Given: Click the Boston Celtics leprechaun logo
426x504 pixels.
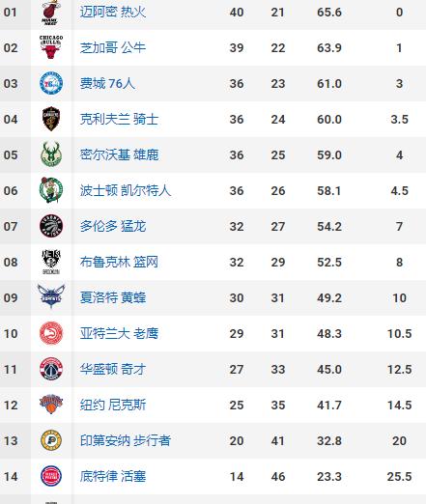Looking at the screenshot, I should click(51, 190).
